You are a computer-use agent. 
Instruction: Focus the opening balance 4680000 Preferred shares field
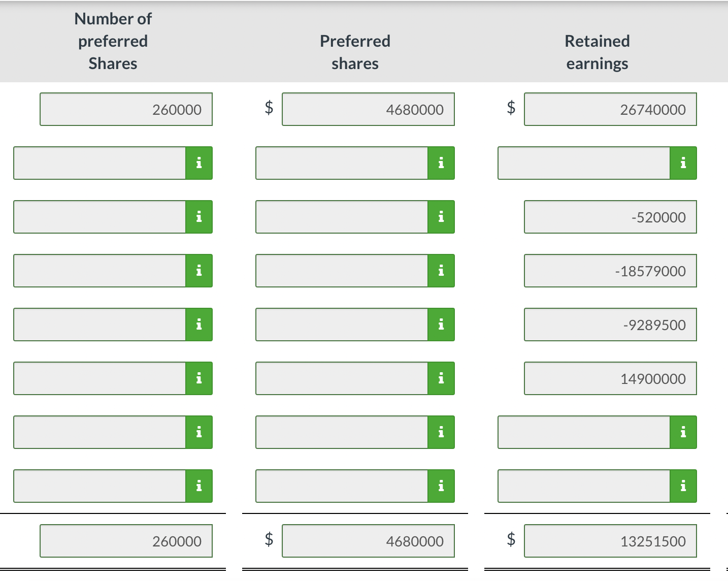368,109
